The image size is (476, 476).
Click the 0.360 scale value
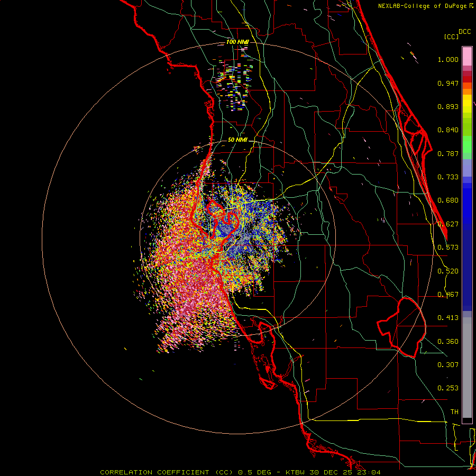point(448,342)
